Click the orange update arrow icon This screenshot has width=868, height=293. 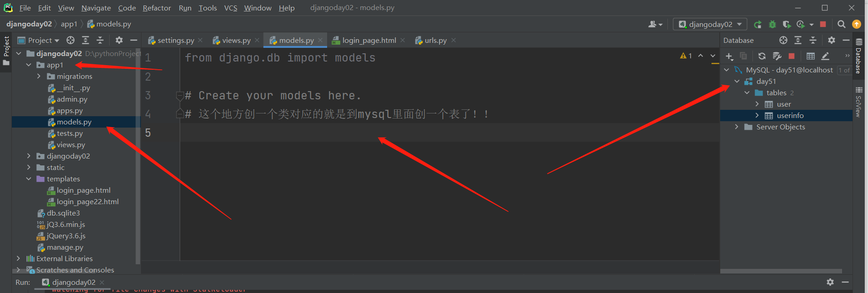(857, 24)
